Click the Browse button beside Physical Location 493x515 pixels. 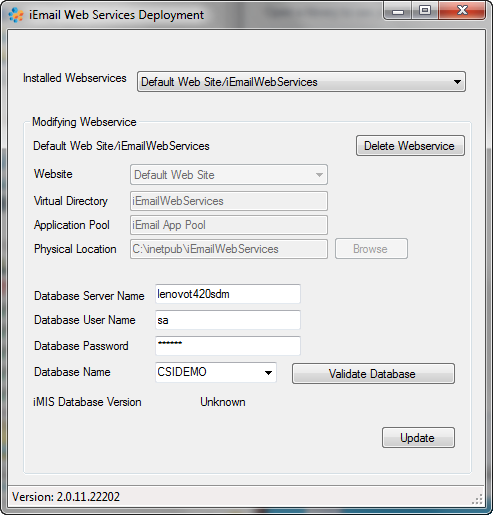coord(371,249)
